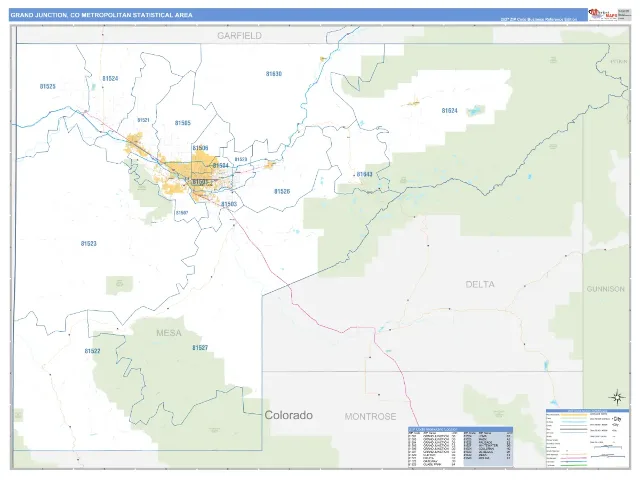The image size is (640, 480).
Task: Select the 81503 ZIP code label
Action: coord(229,204)
